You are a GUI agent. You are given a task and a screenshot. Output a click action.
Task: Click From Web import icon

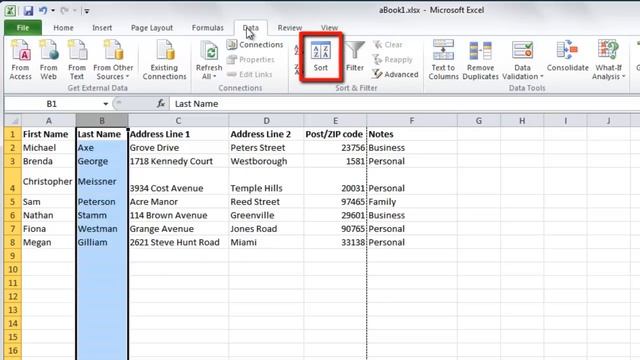point(48,60)
